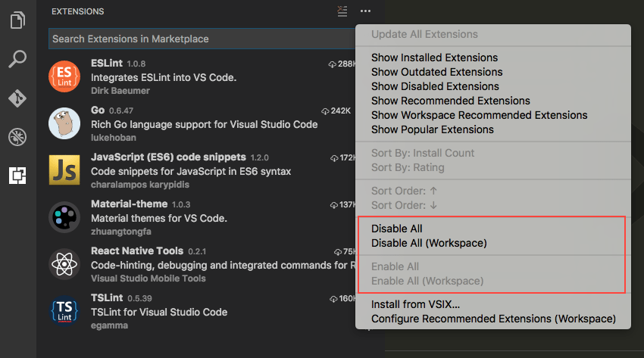644x358 pixels.
Task: Choose Show Outdated Extensions
Action: coord(436,72)
